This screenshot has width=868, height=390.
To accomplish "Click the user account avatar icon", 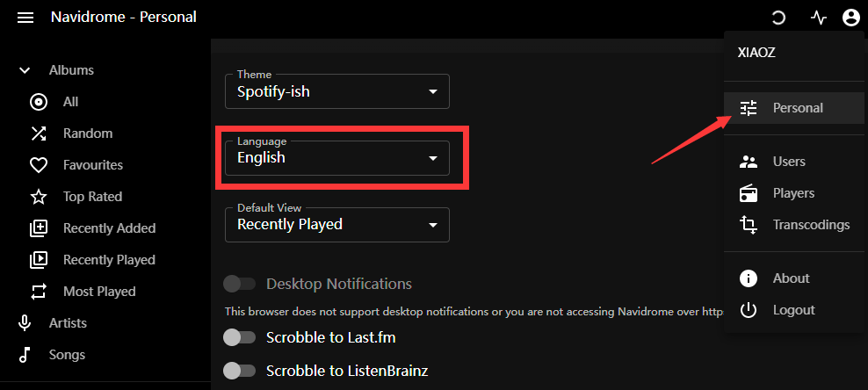I will coord(850,18).
